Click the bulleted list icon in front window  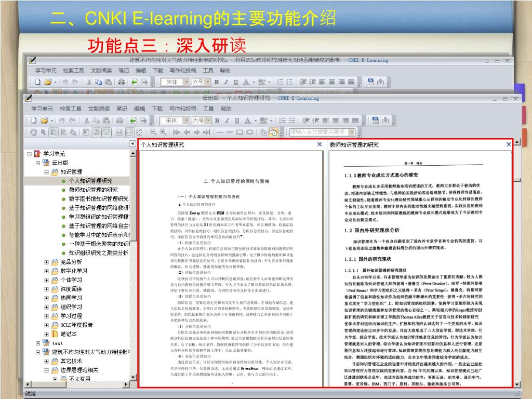click(x=292, y=121)
